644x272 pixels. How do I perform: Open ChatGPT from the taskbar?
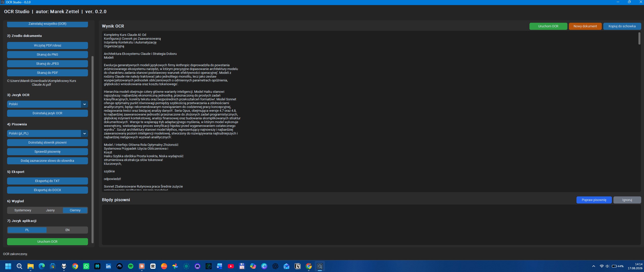(275, 266)
